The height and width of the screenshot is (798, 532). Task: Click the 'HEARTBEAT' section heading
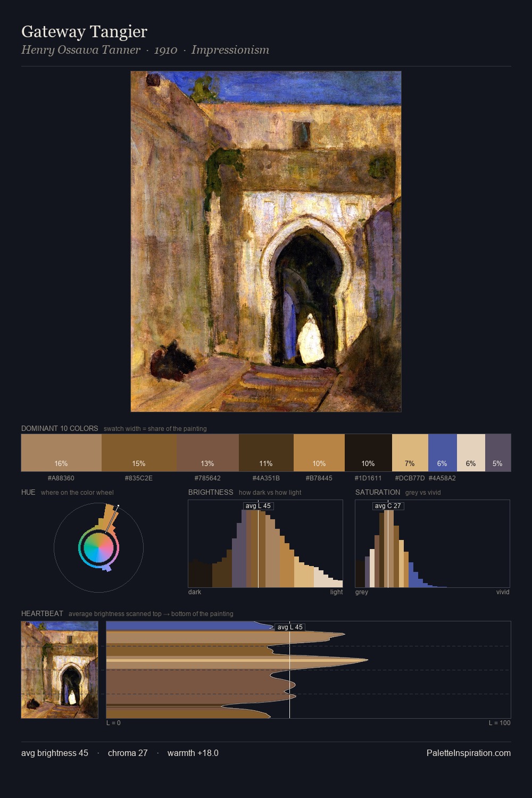click(42, 613)
